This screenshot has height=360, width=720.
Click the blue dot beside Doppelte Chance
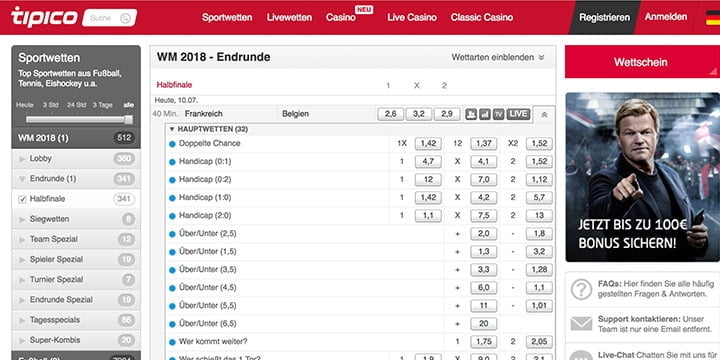click(172, 144)
